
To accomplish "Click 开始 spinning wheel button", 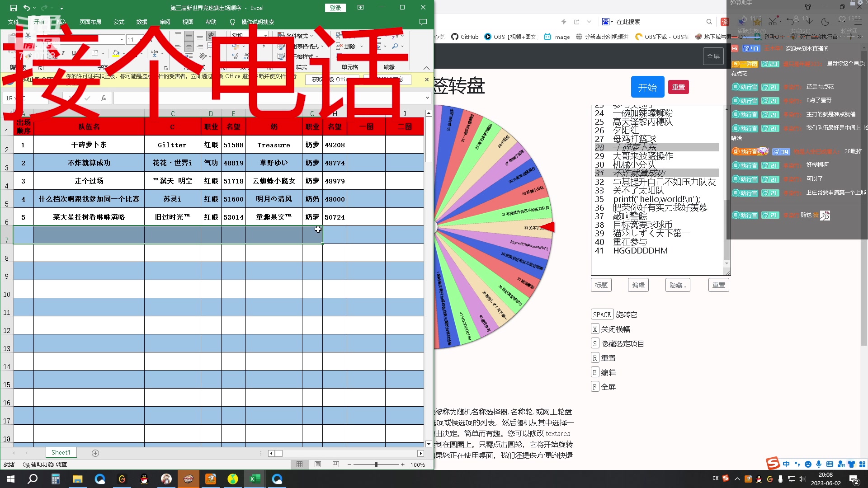I will point(647,87).
